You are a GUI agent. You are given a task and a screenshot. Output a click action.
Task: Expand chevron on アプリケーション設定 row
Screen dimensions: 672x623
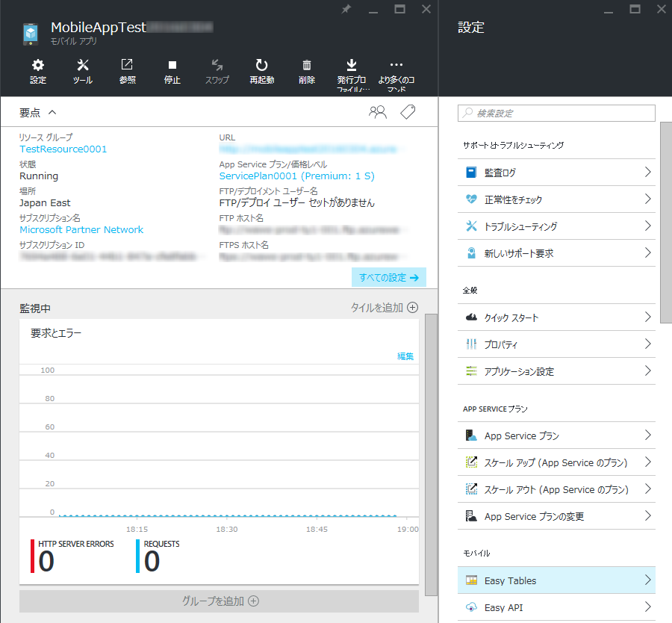click(x=647, y=371)
